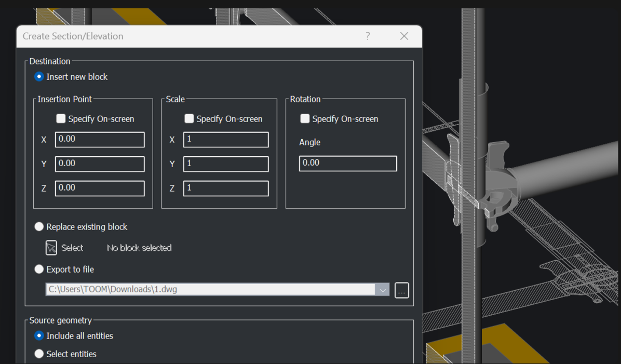Screen dimensions: 621x364
Task: Click the Select button for block replacement
Action: (x=65, y=248)
